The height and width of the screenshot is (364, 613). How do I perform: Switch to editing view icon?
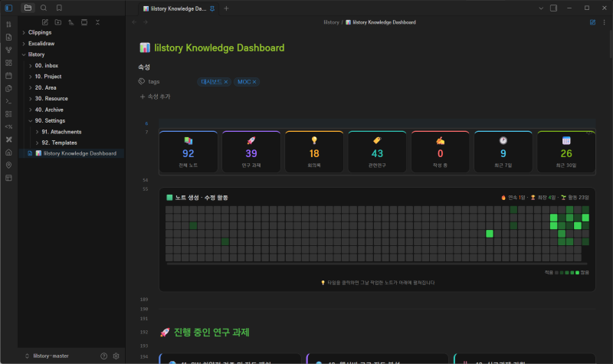tap(592, 22)
